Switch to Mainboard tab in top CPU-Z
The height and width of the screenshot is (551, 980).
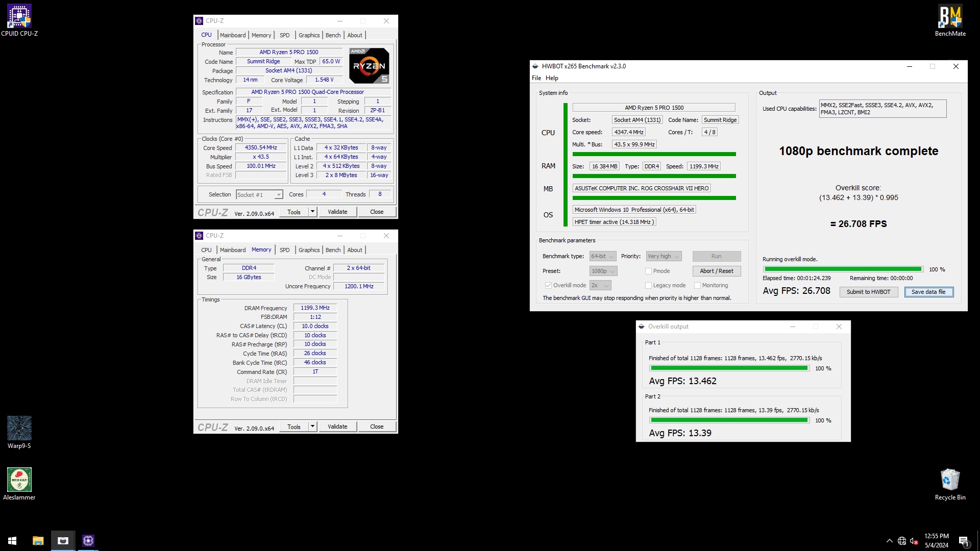(x=233, y=35)
